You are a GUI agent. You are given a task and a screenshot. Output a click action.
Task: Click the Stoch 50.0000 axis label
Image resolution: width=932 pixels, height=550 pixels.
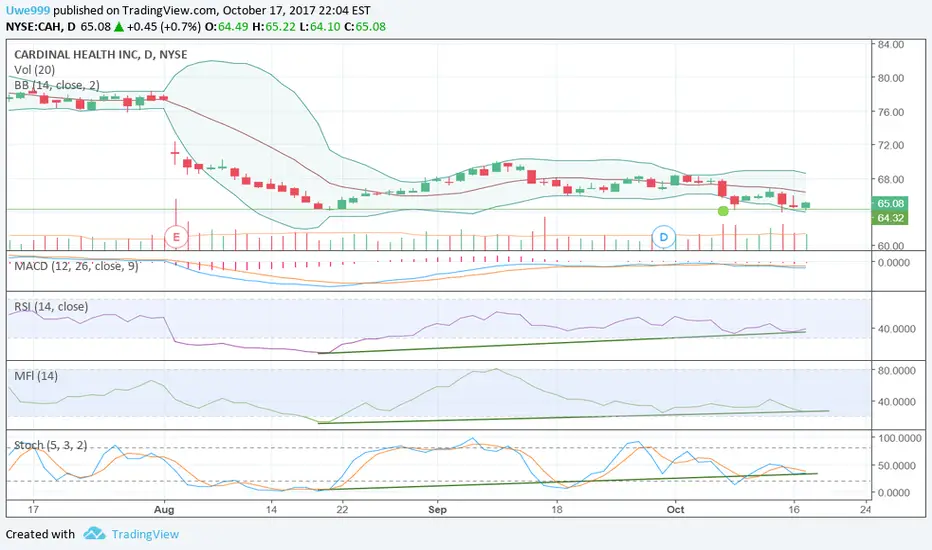click(x=896, y=466)
